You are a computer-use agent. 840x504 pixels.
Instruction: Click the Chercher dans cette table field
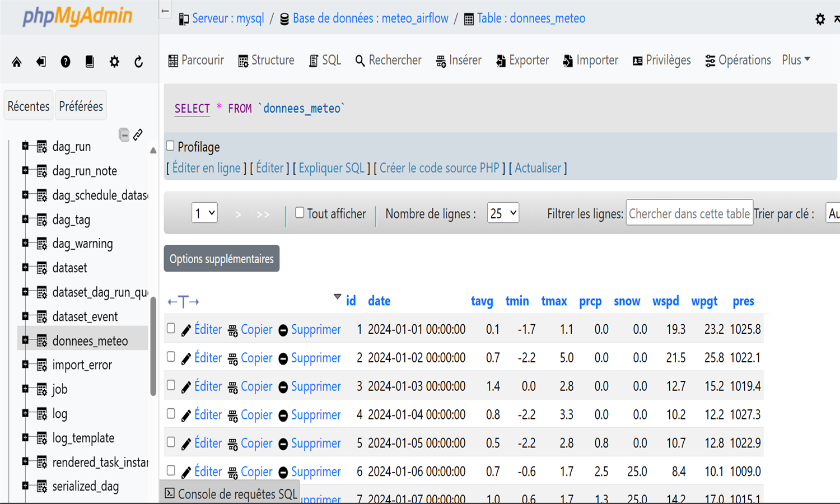point(689,213)
